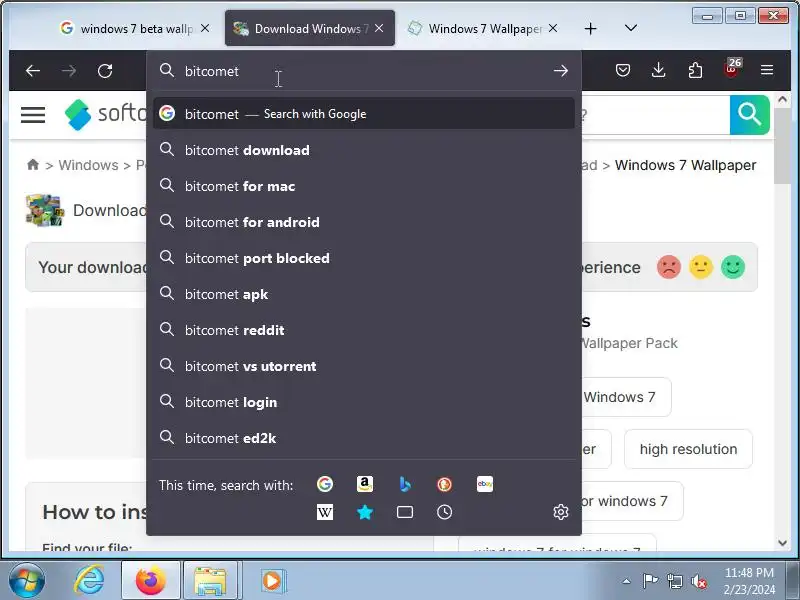Close the 'windows 7 beta wallp' tab
Image resolution: width=800 pixels, height=600 pixels.
click(205, 29)
